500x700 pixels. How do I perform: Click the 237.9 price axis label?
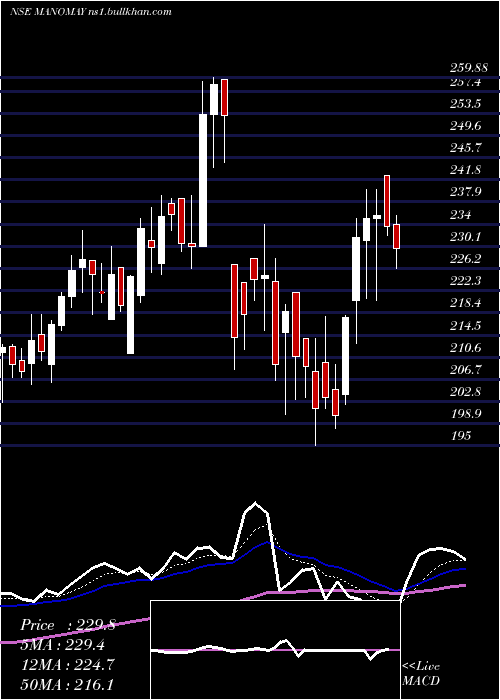coord(466,192)
